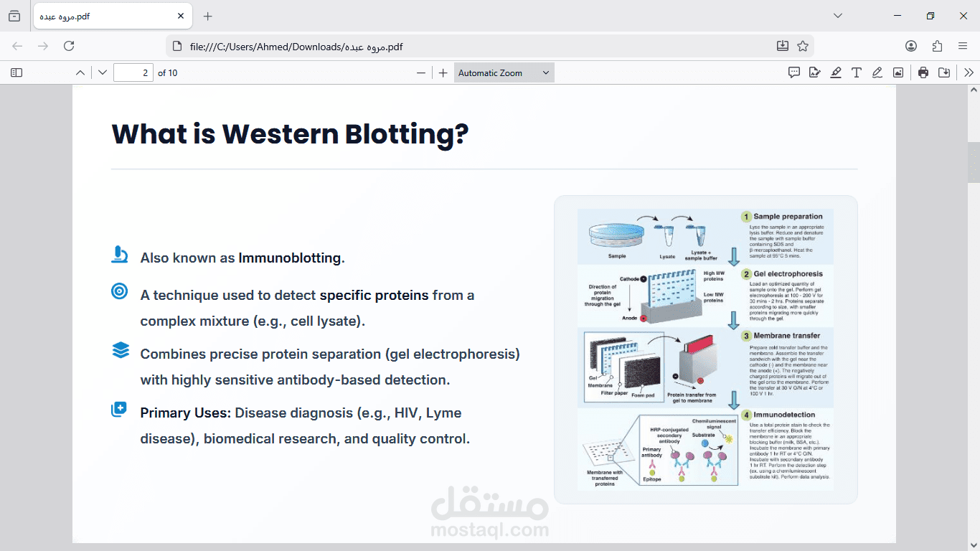
Task: Open the PDF tools double-chevron menu
Action: (x=969, y=72)
